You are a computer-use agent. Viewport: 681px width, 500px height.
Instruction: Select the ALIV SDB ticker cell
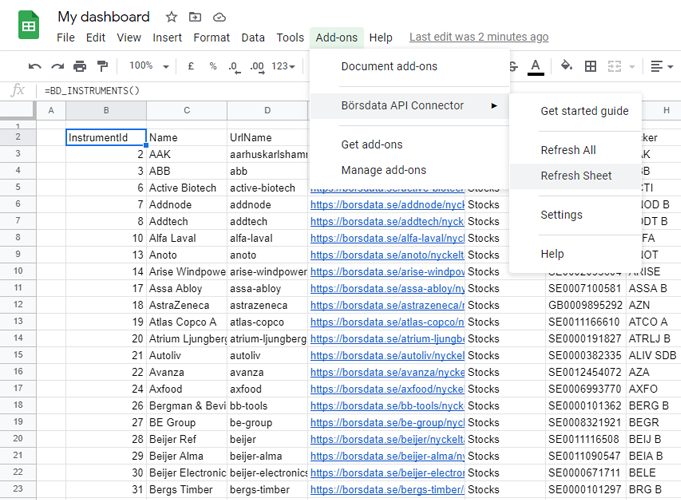tap(653, 355)
